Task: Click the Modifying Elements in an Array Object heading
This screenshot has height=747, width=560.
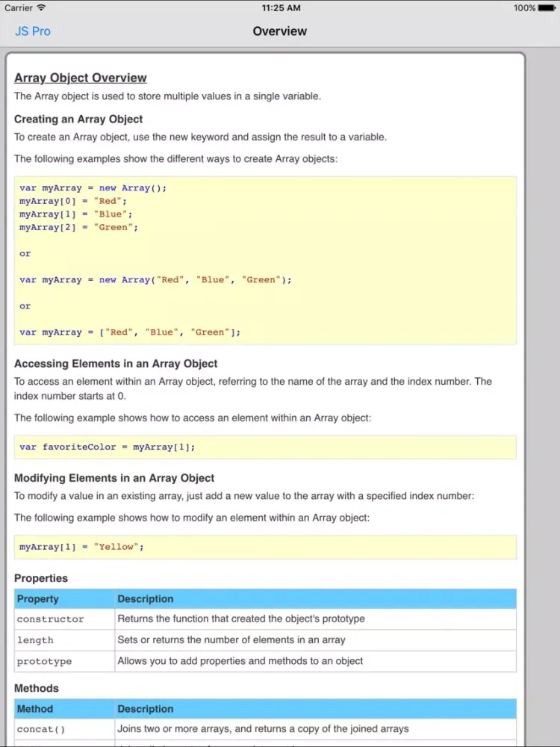Action: tap(114, 478)
